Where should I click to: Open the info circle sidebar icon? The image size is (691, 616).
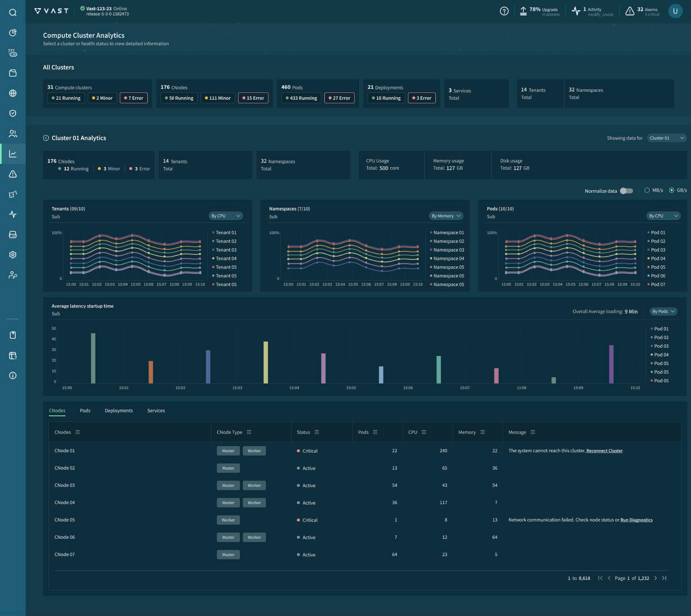click(x=13, y=375)
